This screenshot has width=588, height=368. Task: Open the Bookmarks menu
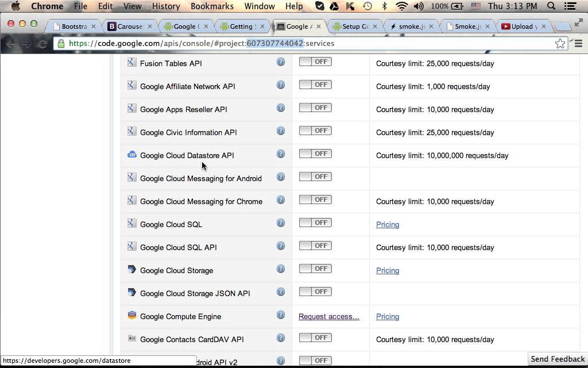212,6
